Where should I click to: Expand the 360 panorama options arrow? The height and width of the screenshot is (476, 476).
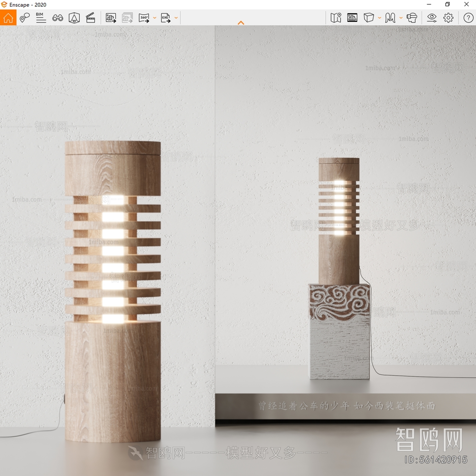coord(154,18)
